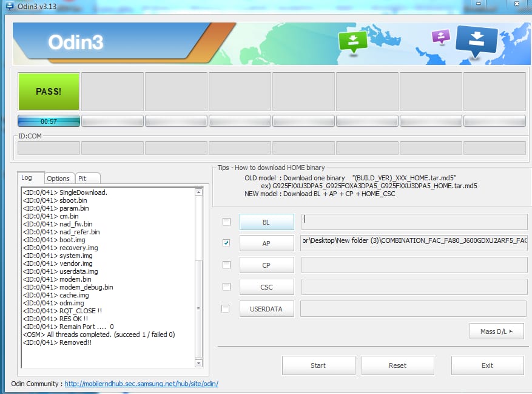The width and height of the screenshot is (532, 394).
Task: Click the first ID:COM port box
Action: [x=49, y=148]
